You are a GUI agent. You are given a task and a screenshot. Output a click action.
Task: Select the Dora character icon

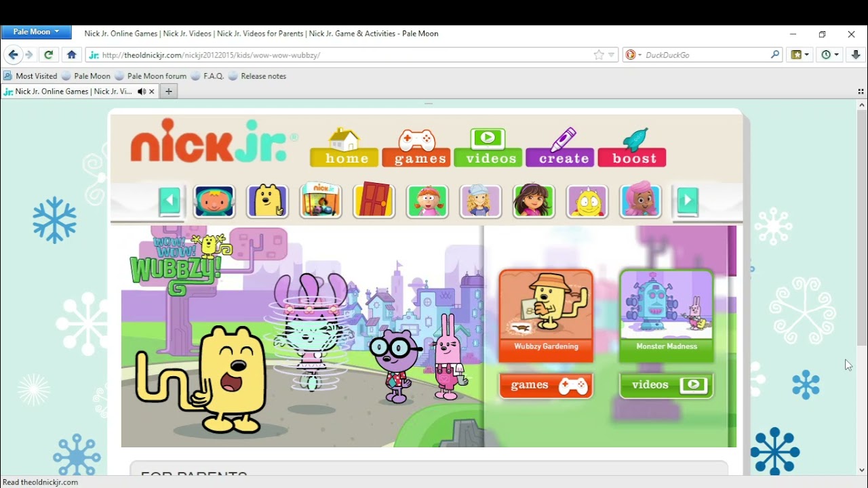pos(534,201)
